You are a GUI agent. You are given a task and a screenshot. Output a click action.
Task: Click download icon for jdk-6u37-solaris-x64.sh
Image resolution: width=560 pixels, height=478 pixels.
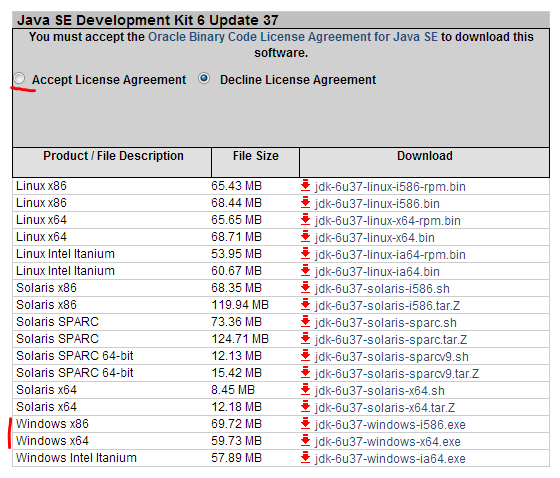click(305, 390)
